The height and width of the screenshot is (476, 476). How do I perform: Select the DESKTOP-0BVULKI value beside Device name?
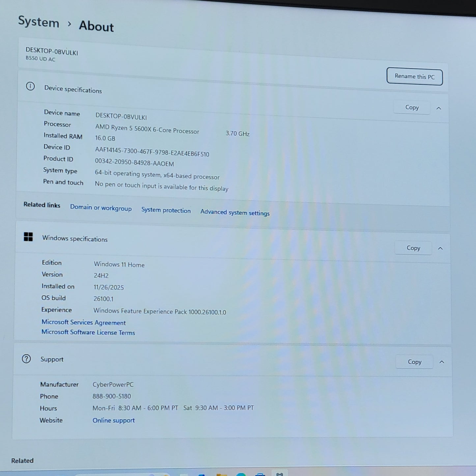click(121, 116)
